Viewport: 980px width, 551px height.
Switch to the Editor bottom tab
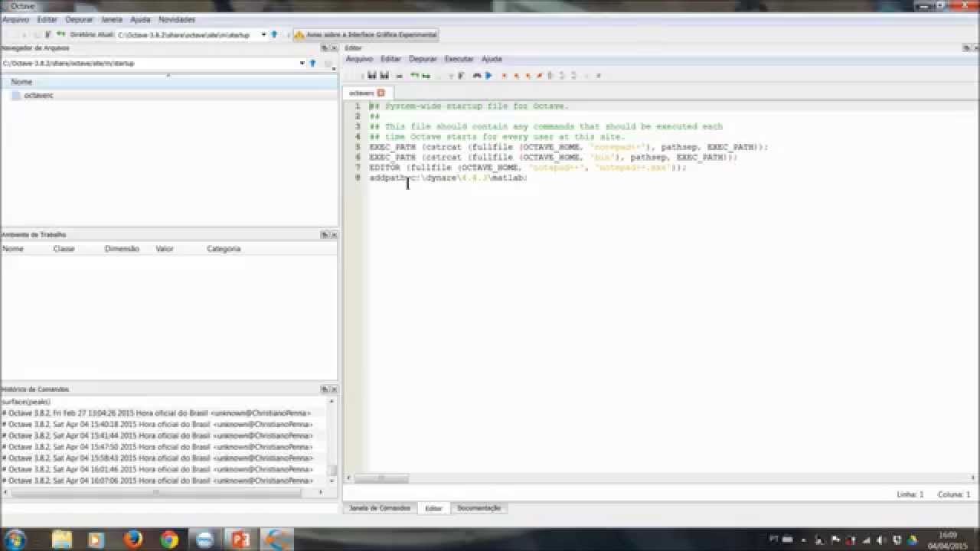point(433,508)
